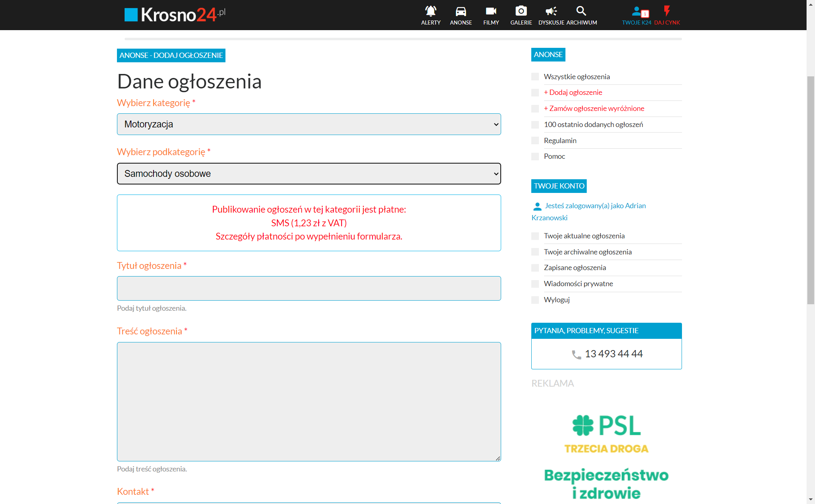Screen dimensions: 815x504
Task: Expand the Motoryzacja category dropdown
Action: click(x=309, y=124)
